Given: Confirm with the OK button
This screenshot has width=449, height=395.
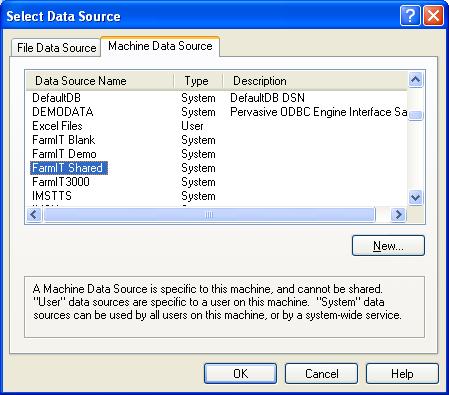Looking at the screenshot, I should pyautogui.click(x=240, y=374).
